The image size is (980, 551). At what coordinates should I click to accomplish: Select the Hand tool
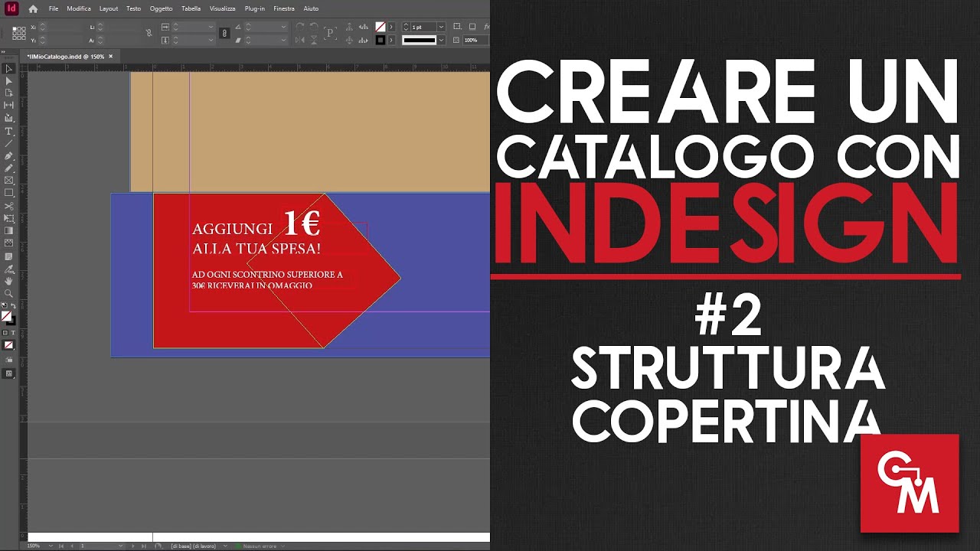click(9, 281)
